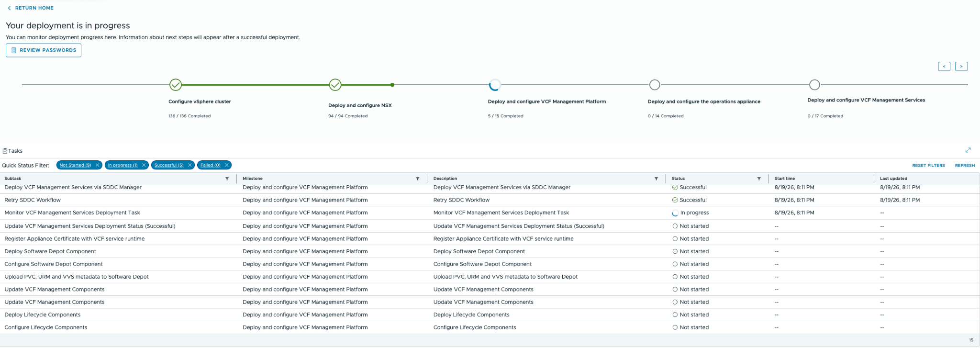The height and width of the screenshot is (348, 980).
Task: Click Not started status of Register Appliance Certificate row
Action: [x=690, y=239]
